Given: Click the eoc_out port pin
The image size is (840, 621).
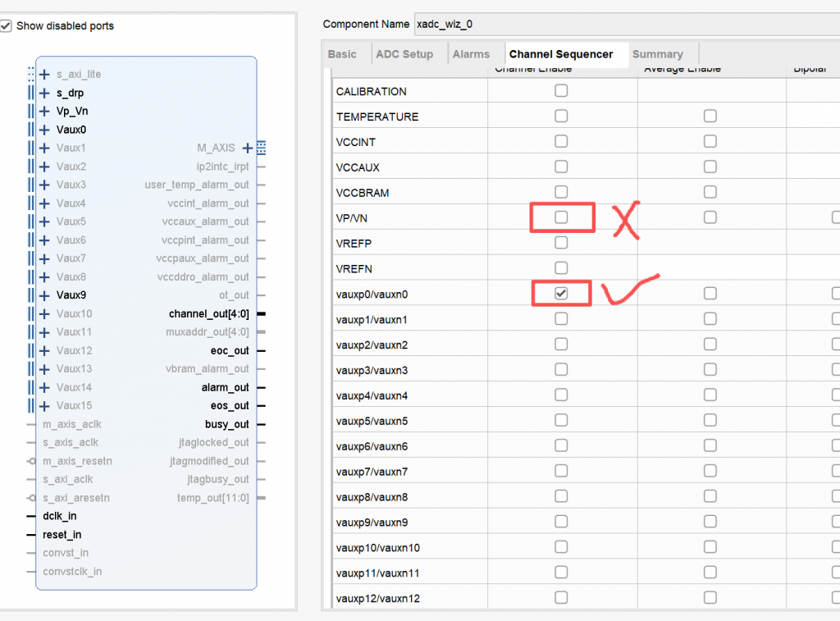Looking at the screenshot, I should pyautogui.click(x=261, y=351).
